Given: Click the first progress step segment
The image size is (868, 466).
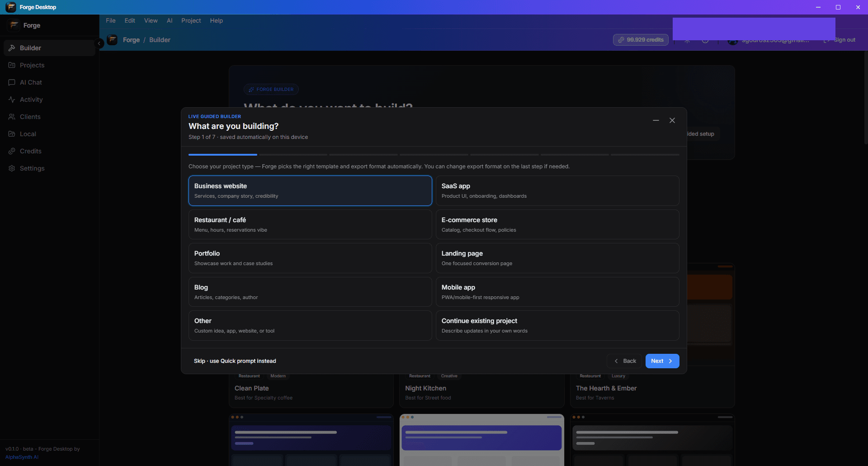Looking at the screenshot, I should tap(223, 155).
